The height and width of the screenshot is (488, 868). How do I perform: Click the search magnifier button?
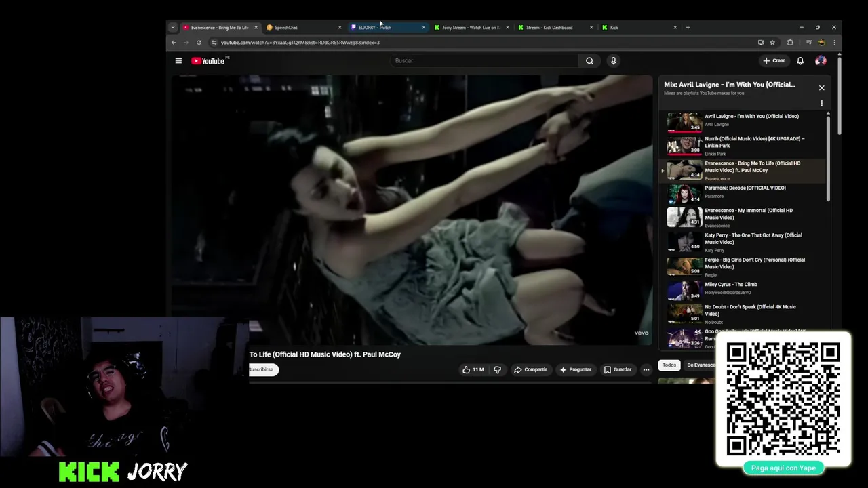[x=589, y=61]
